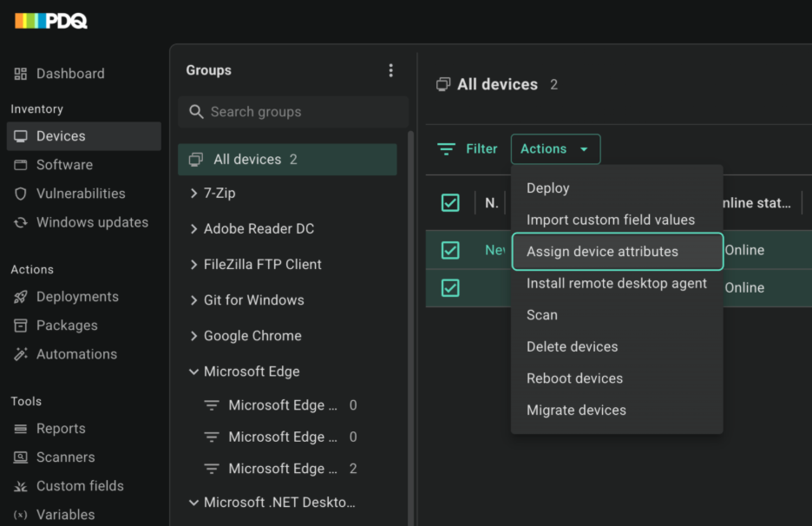
Task: Expand the FileZilla FTP Client group
Action: click(x=193, y=265)
